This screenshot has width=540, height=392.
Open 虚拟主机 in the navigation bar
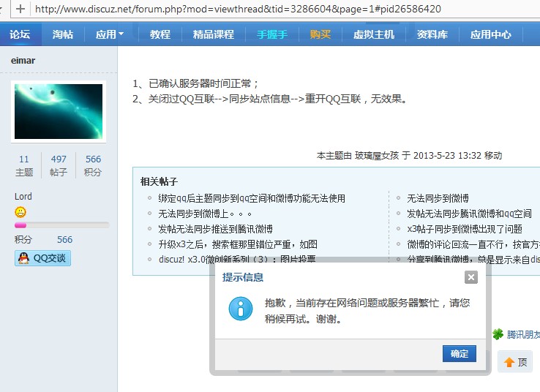pos(374,34)
